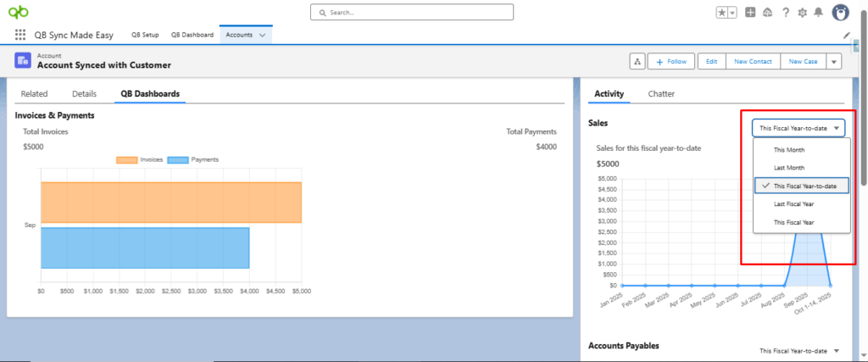868x362 pixels.
Task: Toggle the Invoices legend swatch
Action: (x=127, y=159)
